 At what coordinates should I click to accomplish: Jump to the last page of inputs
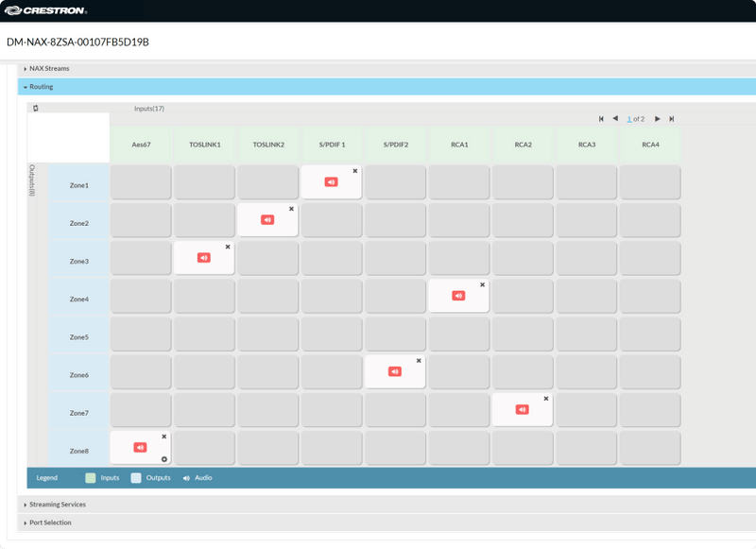click(672, 119)
